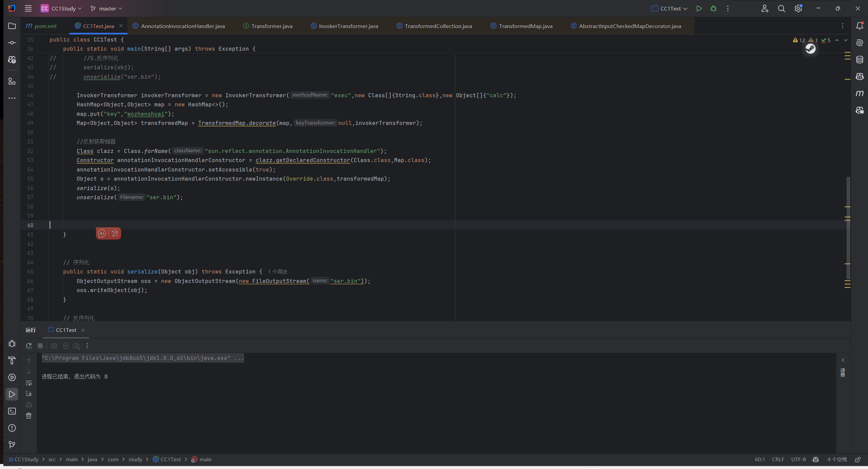Switch to AbstractInputCheckedMapDecorator.java tab

click(x=626, y=26)
